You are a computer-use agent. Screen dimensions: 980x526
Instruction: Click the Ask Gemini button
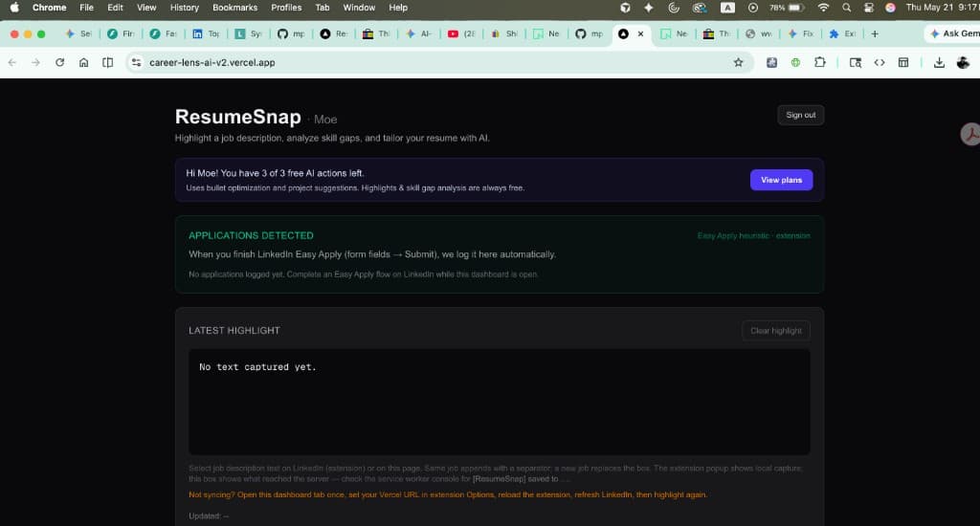(x=954, y=33)
